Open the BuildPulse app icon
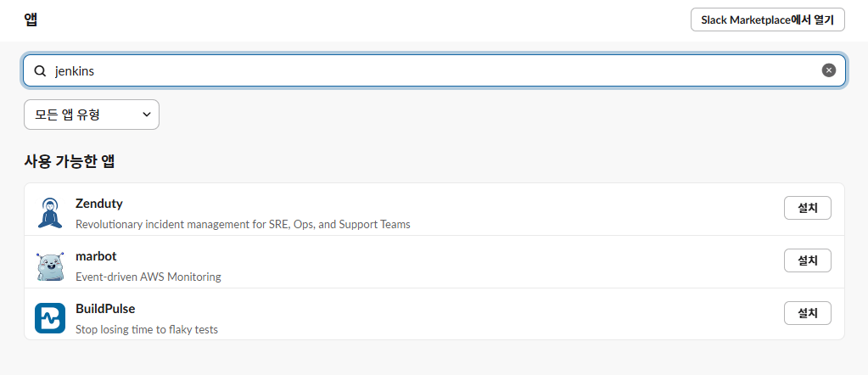This screenshot has width=868, height=375. pos(50,318)
